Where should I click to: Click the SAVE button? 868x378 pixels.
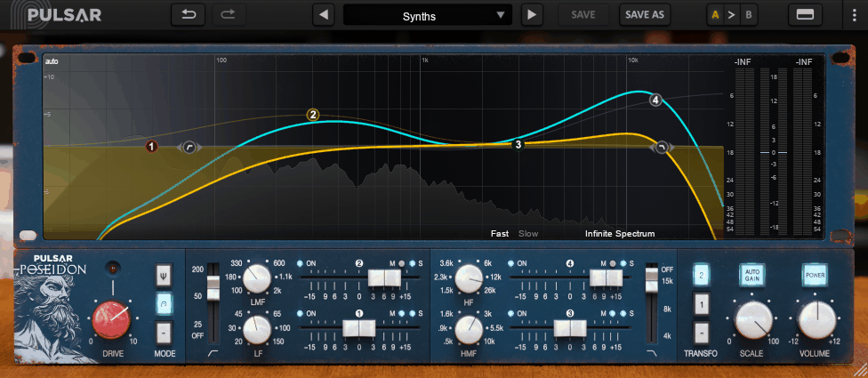(x=583, y=15)
